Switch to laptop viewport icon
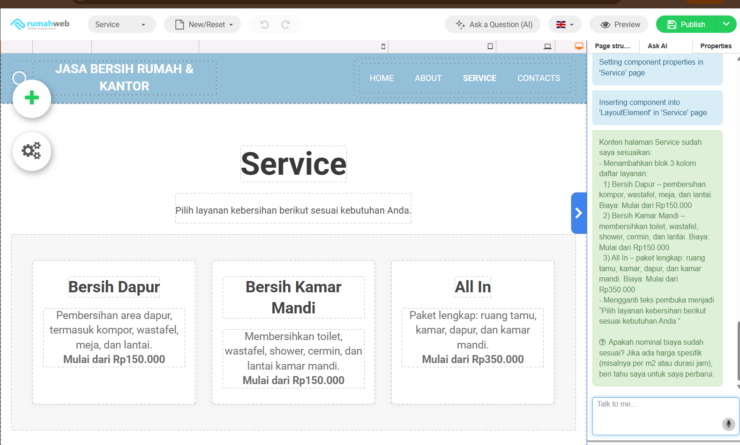Image resolution: width=740 pixels, height=445 pixels. pyautogui.click(x=547, y=46)
